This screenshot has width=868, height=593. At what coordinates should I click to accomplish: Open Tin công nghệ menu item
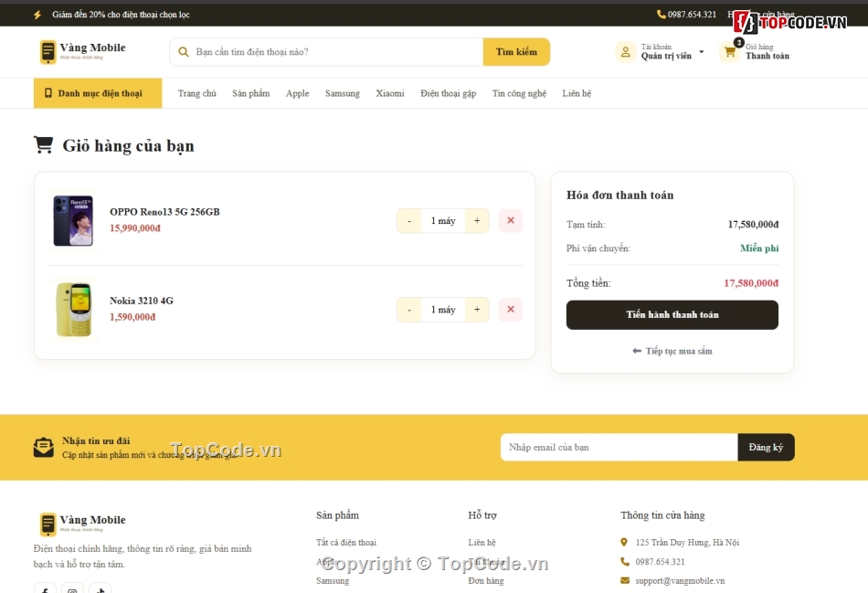coord(519,93)
